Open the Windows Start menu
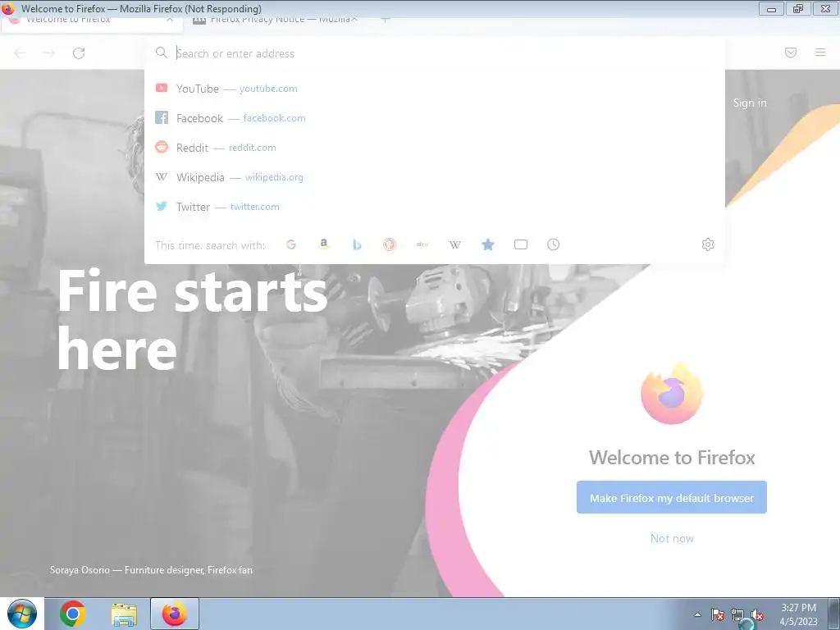 pos(22,614)
